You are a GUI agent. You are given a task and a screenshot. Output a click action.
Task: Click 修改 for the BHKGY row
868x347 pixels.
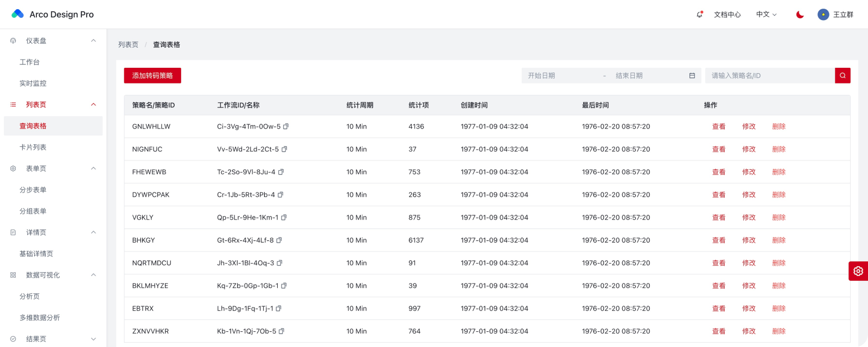click(749, 240)
